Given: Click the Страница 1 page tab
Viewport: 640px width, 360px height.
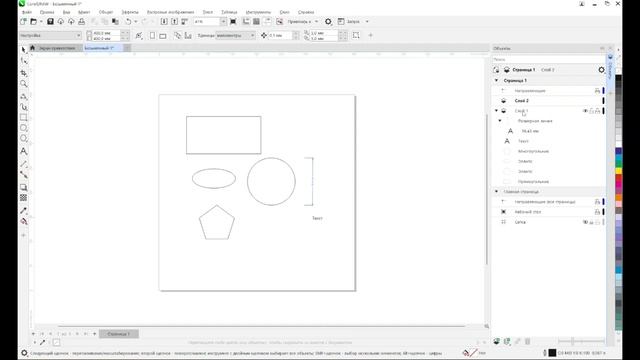Looking at the screenshot, I should click(x=119, y=334).
